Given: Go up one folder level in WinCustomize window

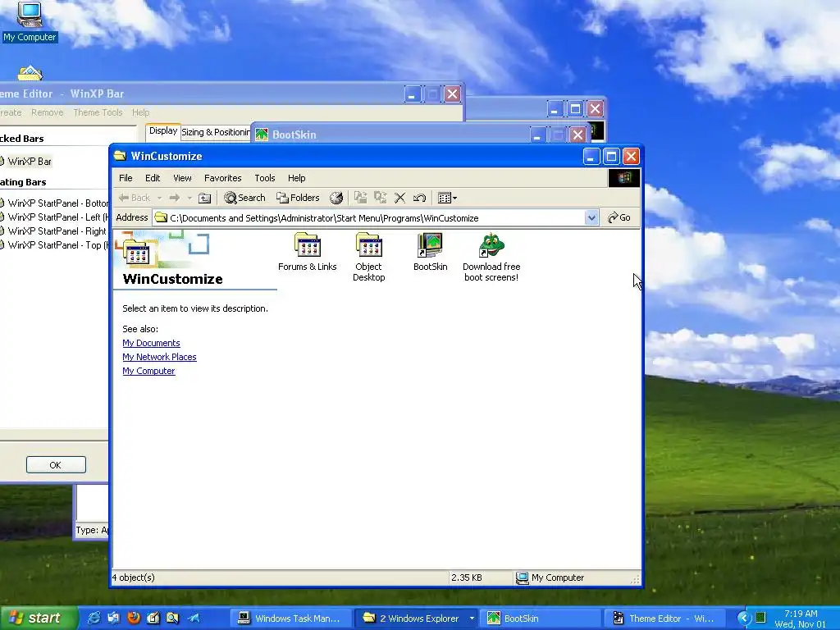Looking at the screenshot, I should point(204,199).
